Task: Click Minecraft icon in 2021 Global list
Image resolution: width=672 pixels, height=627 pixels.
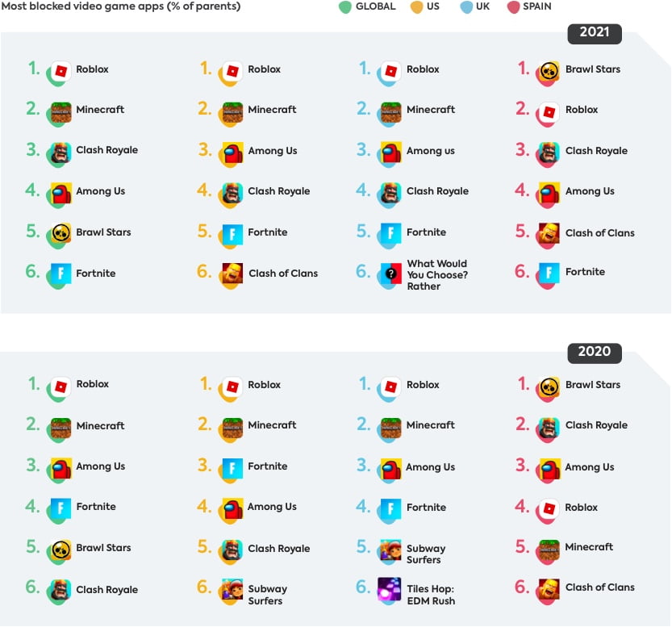Action: (x=61, y=111)
